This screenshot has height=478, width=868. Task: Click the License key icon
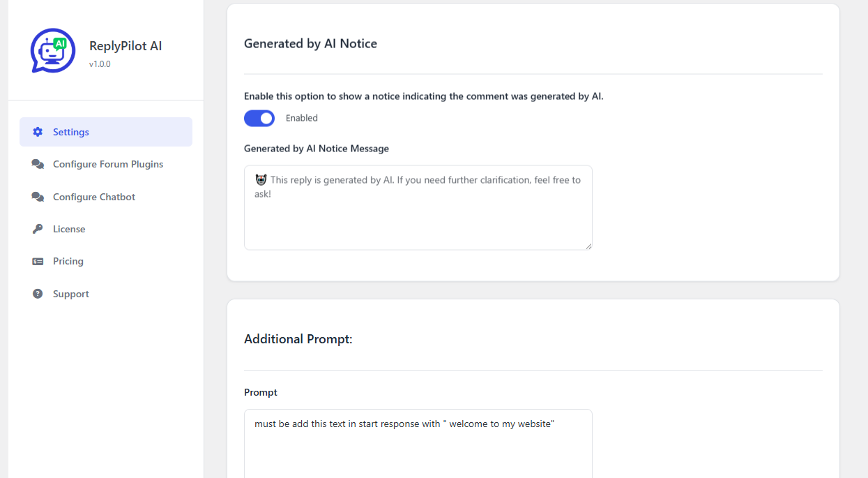[38, 229]
